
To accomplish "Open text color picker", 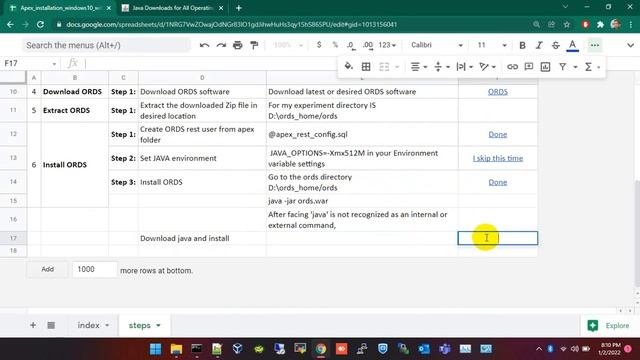I will coord(573,45).
